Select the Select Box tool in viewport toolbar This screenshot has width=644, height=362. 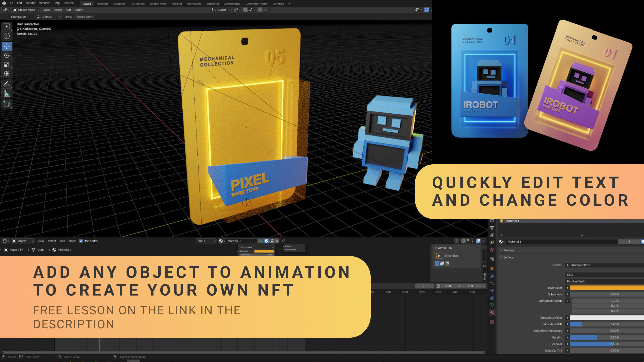click(x=7, y=27)
